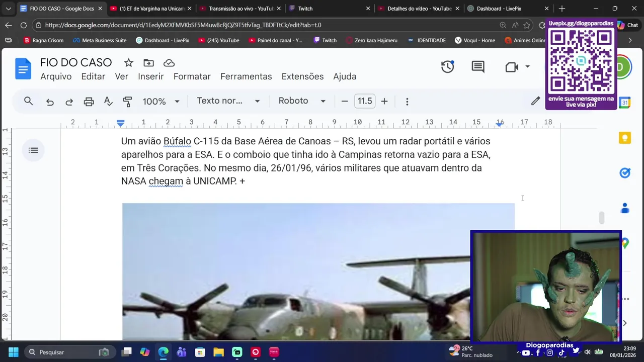Open the paragraph style dropdown
644x362 pixels.
(228, 101)
